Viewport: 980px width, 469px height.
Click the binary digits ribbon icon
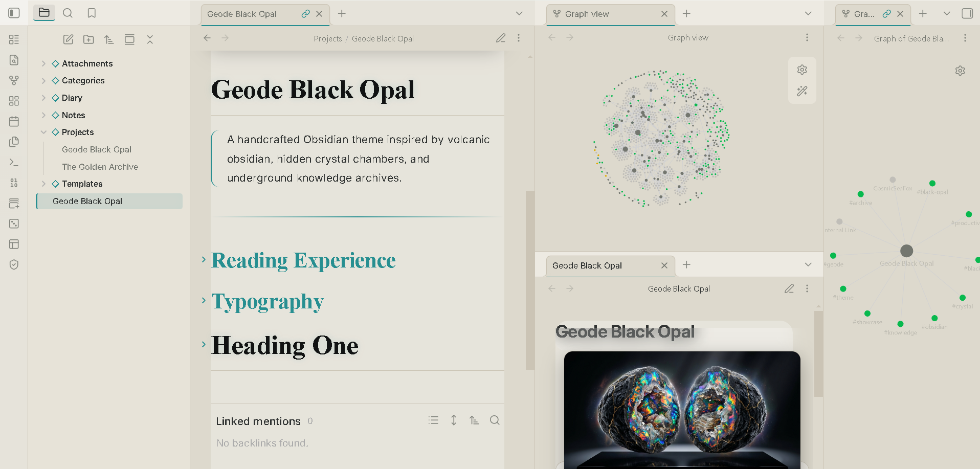pyautogui.click(x=14, y=183)
